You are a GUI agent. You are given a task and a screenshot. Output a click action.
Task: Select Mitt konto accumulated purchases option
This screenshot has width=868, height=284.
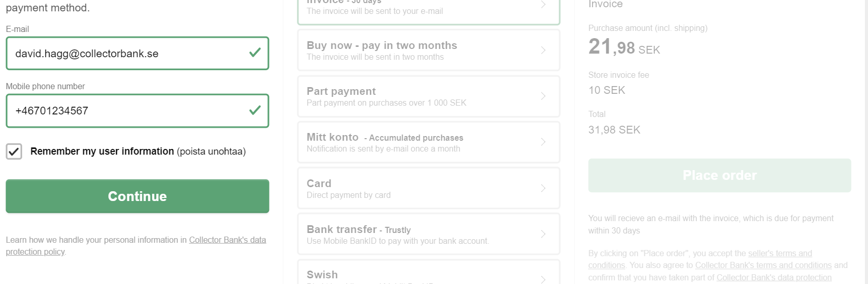click(x=429, y=142)
